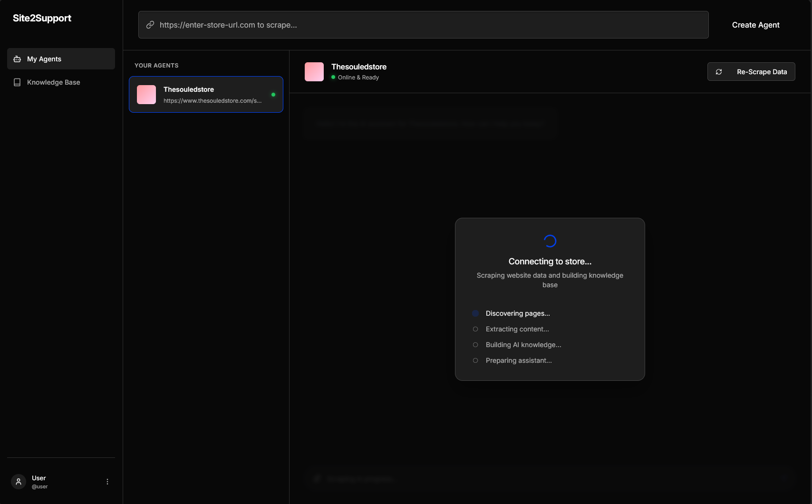Expand the Thesouledstore agent card details
The width and height of the screenshot is (812, 504).
206,94
